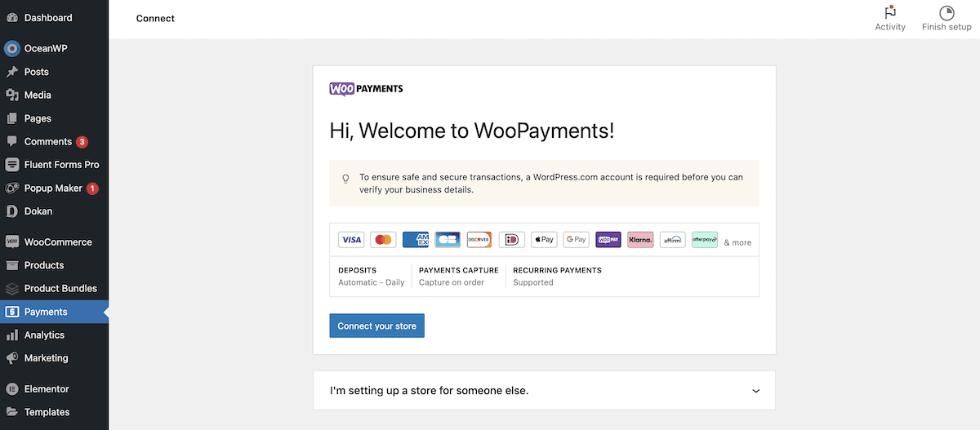The image size is (980, 430).
Task: Open the Dashboard menu item
Action: tap(48, 18)
